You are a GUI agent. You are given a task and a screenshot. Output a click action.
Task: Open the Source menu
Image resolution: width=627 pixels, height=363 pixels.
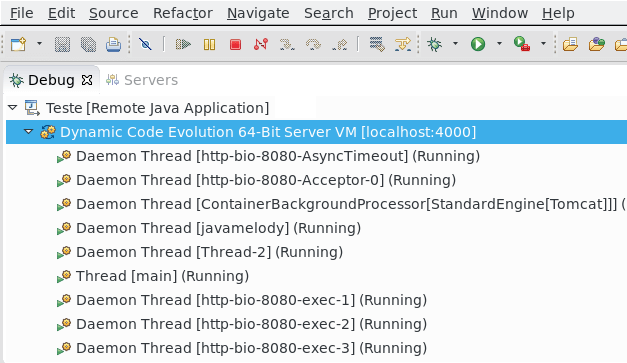point(114,13)
